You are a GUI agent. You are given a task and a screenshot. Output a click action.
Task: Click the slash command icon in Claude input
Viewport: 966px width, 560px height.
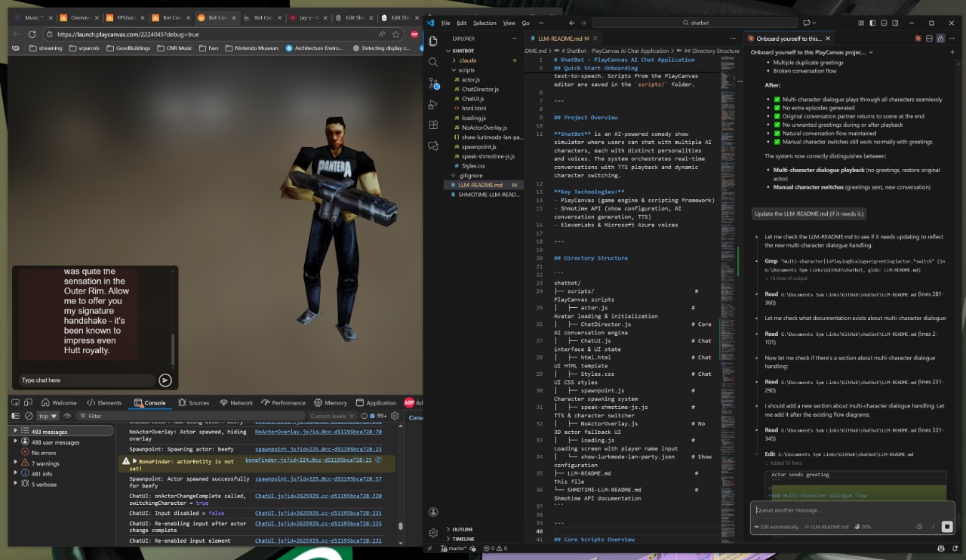coord(934,527)
